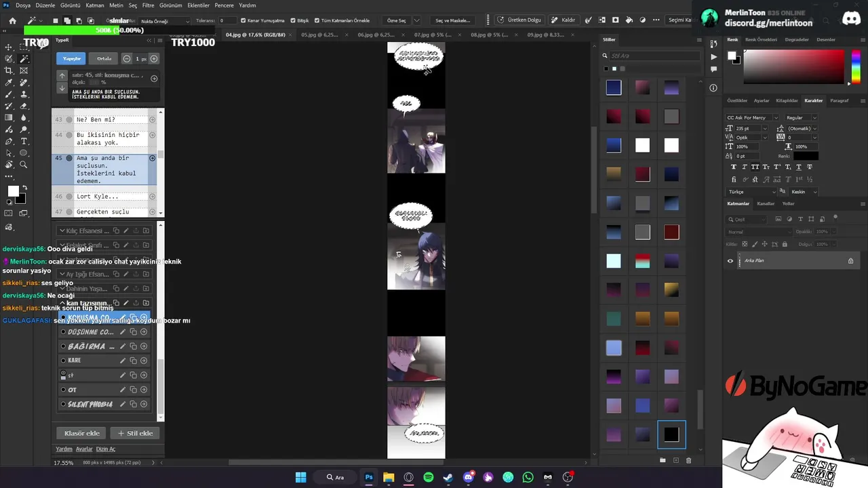
Task: Toggle the Kenar Yumuşatma checkbox
Action: (x=243, y=20)
